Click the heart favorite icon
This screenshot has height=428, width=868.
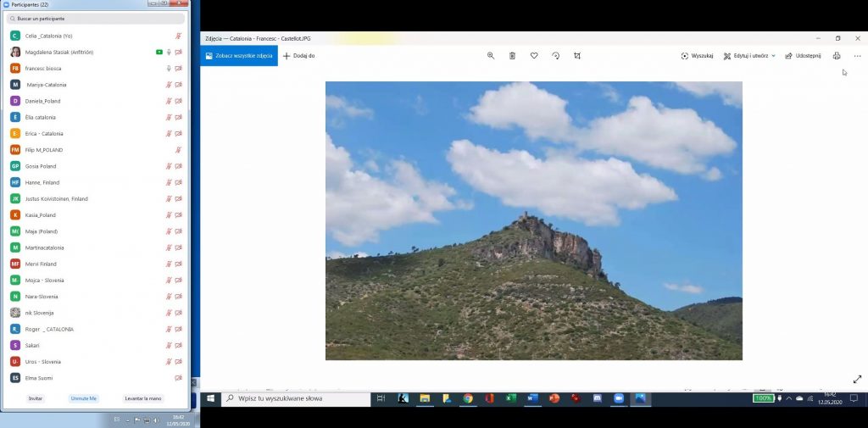point(534,56)
